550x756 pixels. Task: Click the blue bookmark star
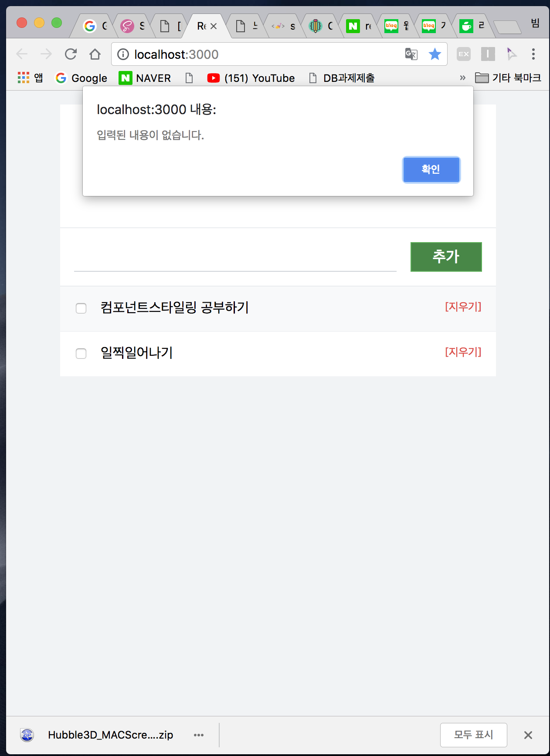click(x=435, y=54)
